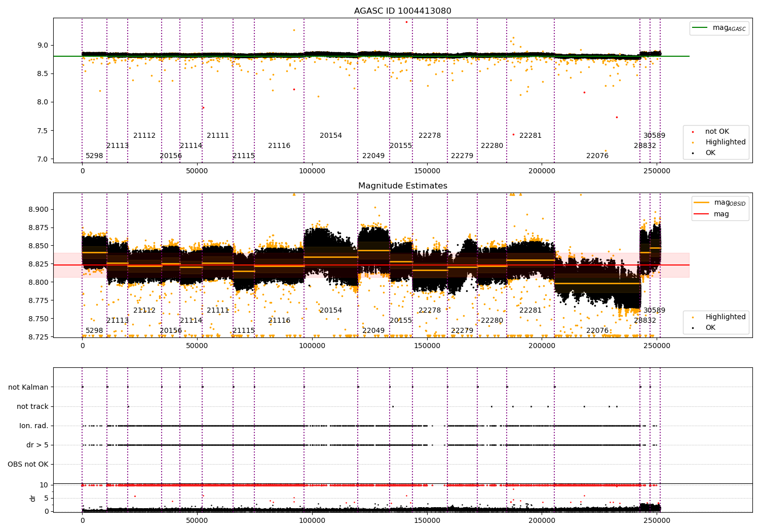The image size is (760, 532).
Task: Click 'OK' in the middle plot legend
Action: pos(710,328)
